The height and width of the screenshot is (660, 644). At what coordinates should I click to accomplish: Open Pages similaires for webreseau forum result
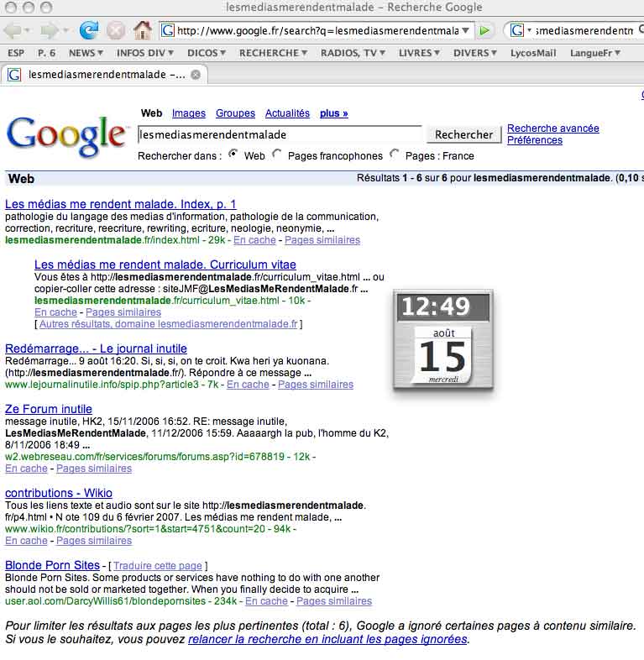point(94,469)
